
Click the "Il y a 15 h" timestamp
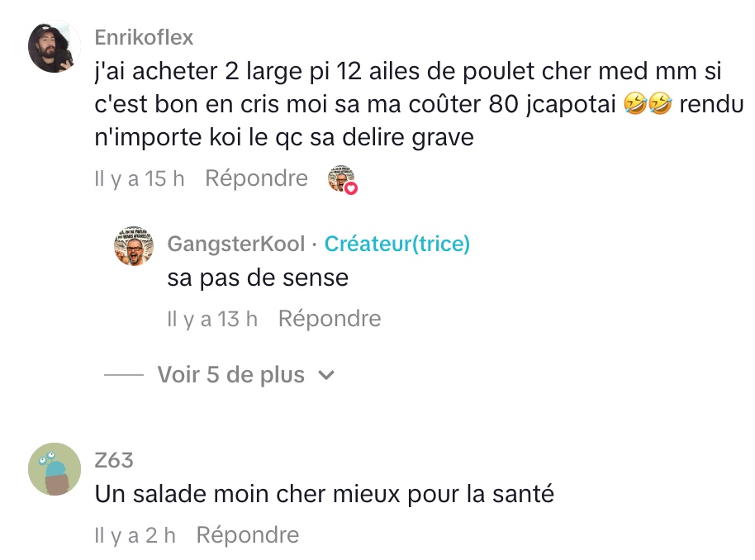pos(139,178)
